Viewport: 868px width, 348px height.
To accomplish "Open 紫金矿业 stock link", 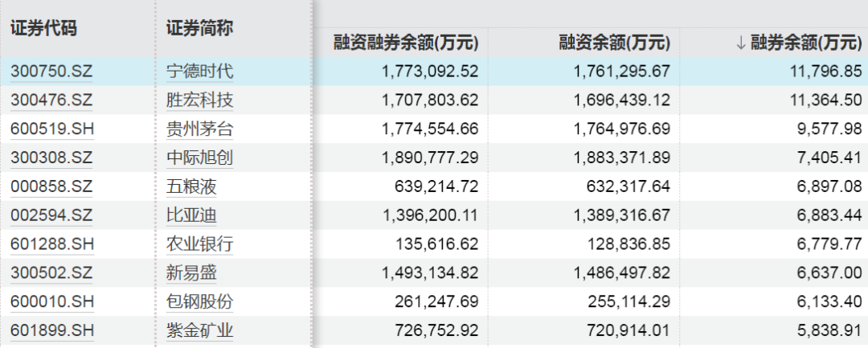I will [199, 330].
